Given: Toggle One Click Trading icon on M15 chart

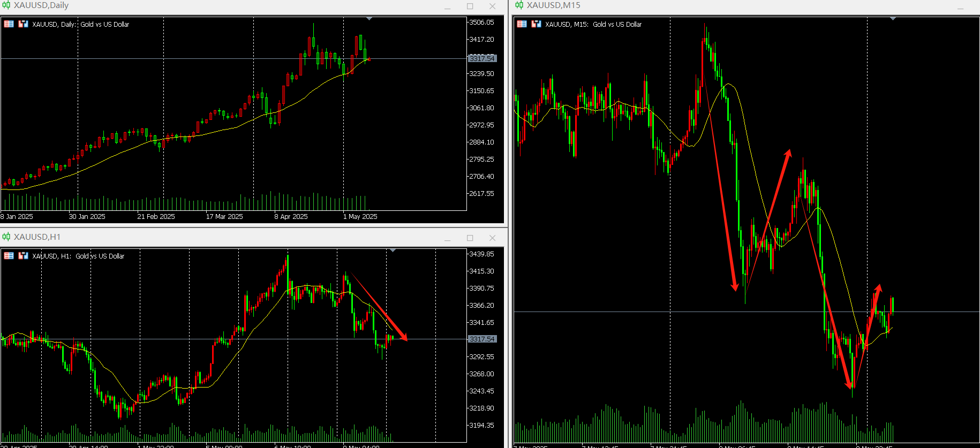Looking at the screenshot, I should (522, 24).
